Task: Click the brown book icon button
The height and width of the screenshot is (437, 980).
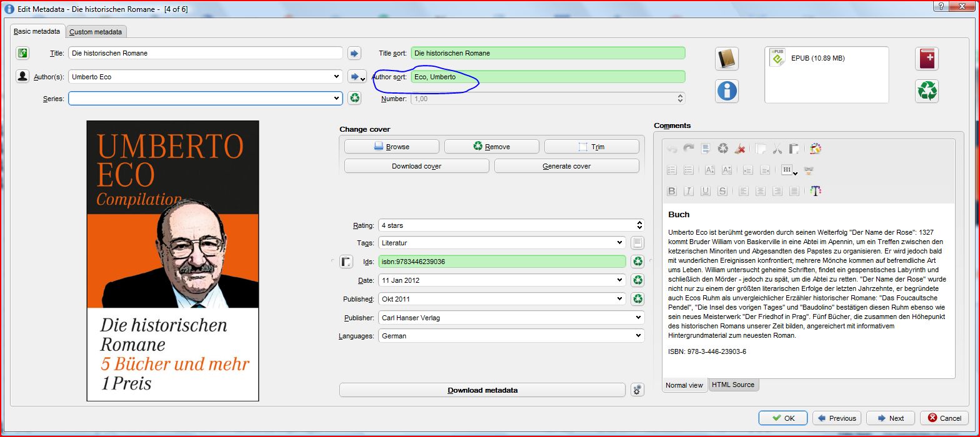Action: click(x=727, y=59)
